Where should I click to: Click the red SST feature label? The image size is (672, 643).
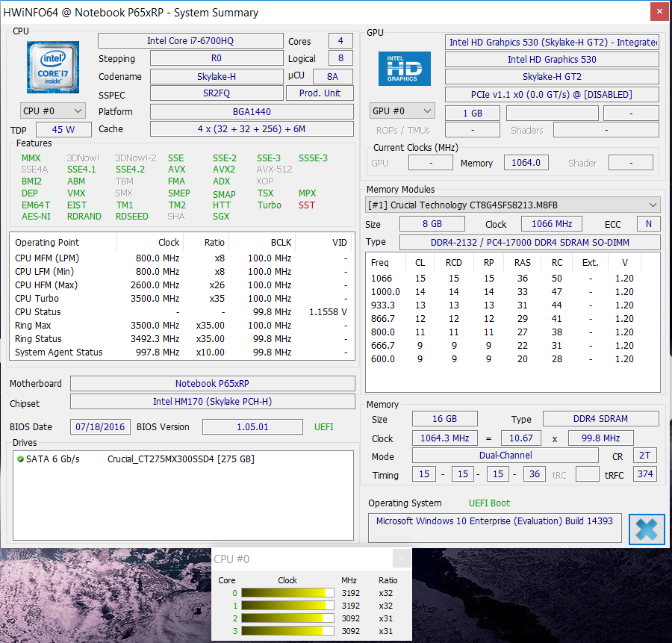(307, 205)
